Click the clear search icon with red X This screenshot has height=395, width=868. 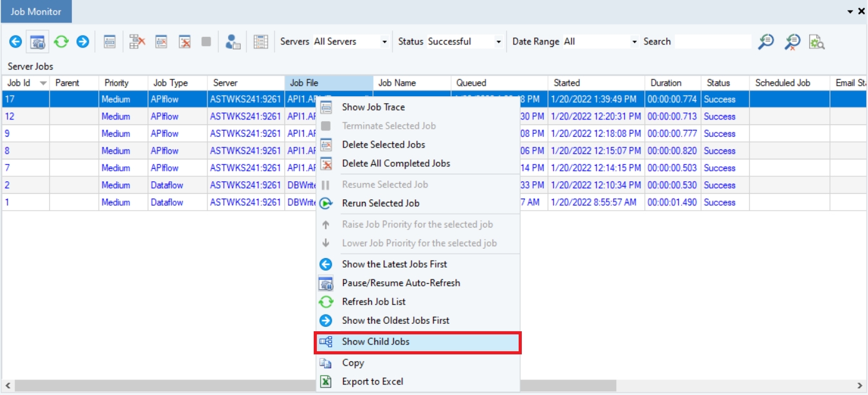tap(792, 42)
